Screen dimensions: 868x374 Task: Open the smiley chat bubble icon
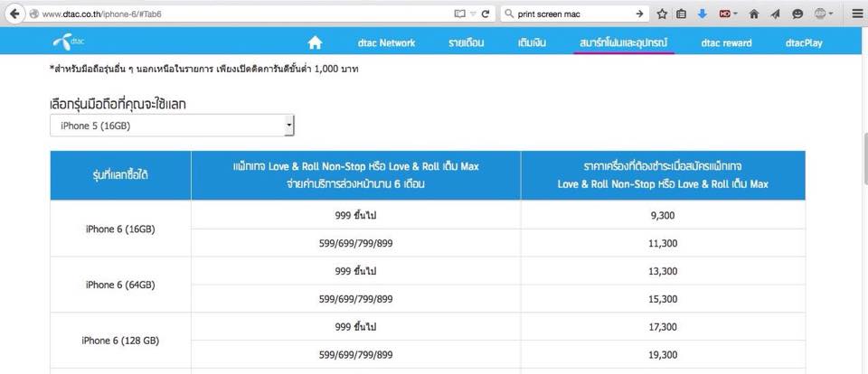tap(797, 14)
